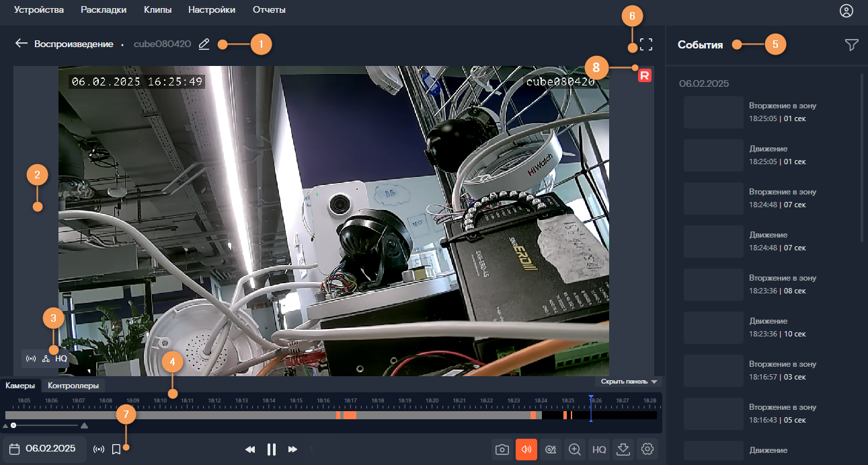Pause the video playback
Viewport: 868px width, 465px height.
[x=272, y=450]
